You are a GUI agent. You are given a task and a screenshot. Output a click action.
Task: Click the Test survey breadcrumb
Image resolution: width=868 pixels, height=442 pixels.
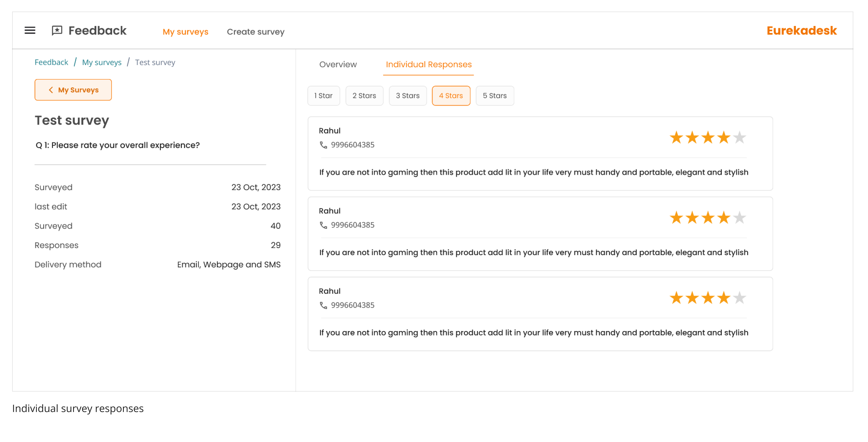coord(155,62)
